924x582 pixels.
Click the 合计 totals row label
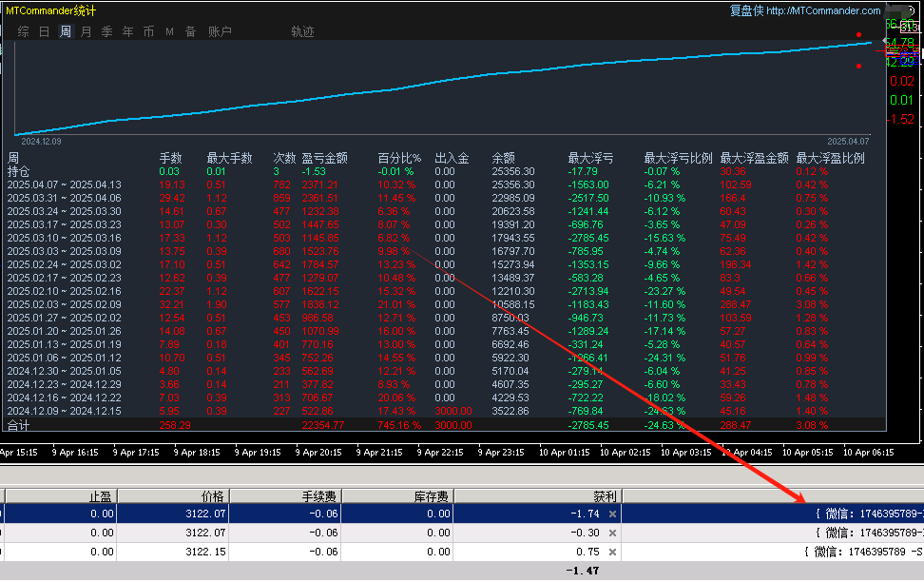click(18, 425)
